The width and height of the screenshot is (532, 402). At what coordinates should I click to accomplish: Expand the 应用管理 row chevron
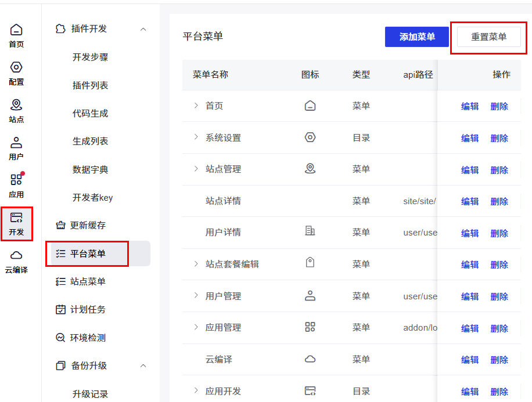pos(196,327)
